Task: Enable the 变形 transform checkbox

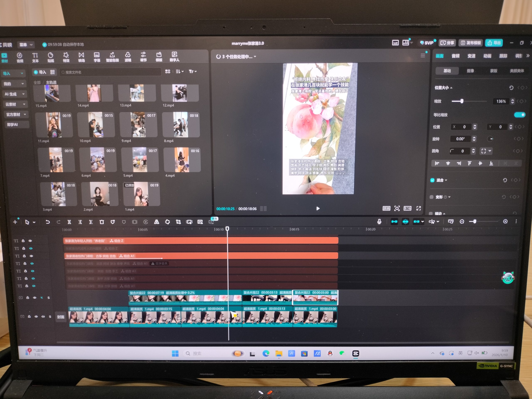Action: [431, 197]
